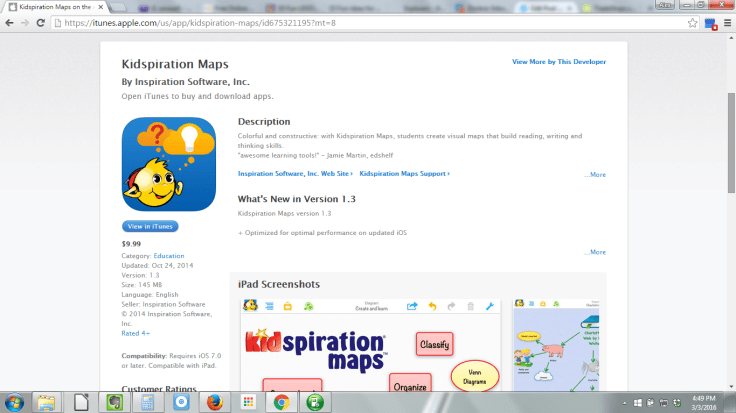Screen dimensions: 736x413
Task: Open Kidspiration Maps Support link
Action: [x=404, y=174]
